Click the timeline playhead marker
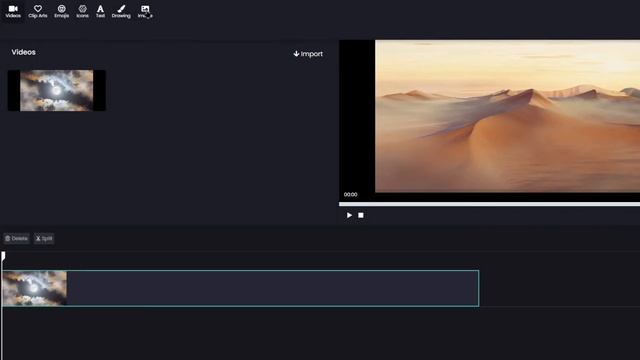Screen dimensions: 640x360 pyautogui.click(x=3, y=256)
